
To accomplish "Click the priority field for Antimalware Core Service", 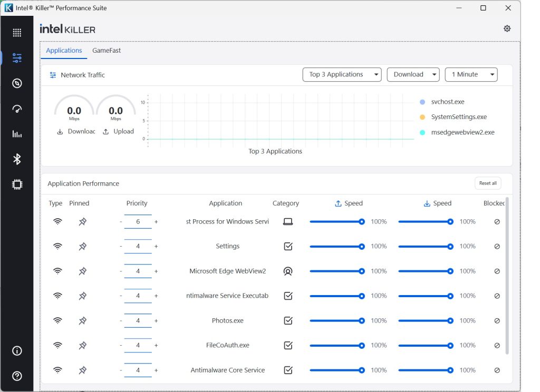I will coord(138,370).
